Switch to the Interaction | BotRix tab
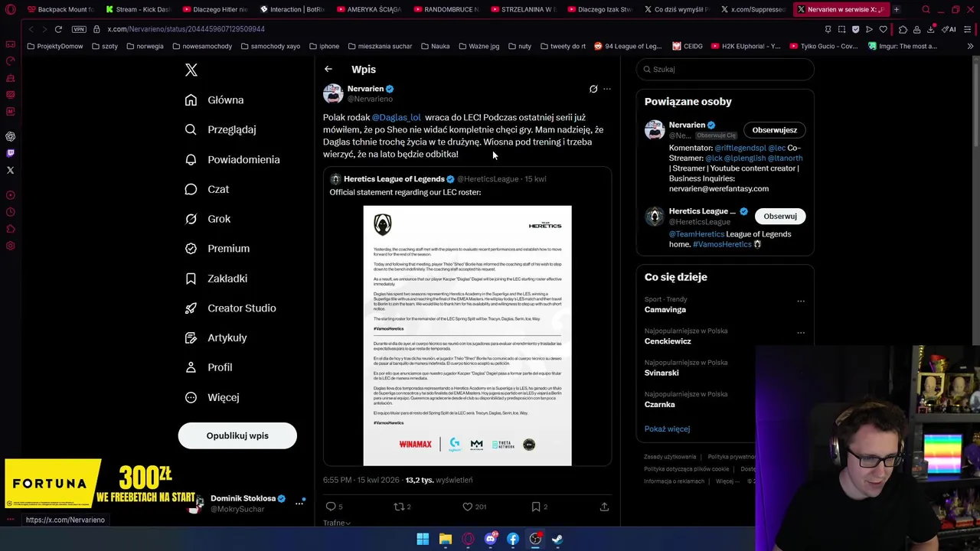The image size is (980, 551). click(x=293, y=9)
